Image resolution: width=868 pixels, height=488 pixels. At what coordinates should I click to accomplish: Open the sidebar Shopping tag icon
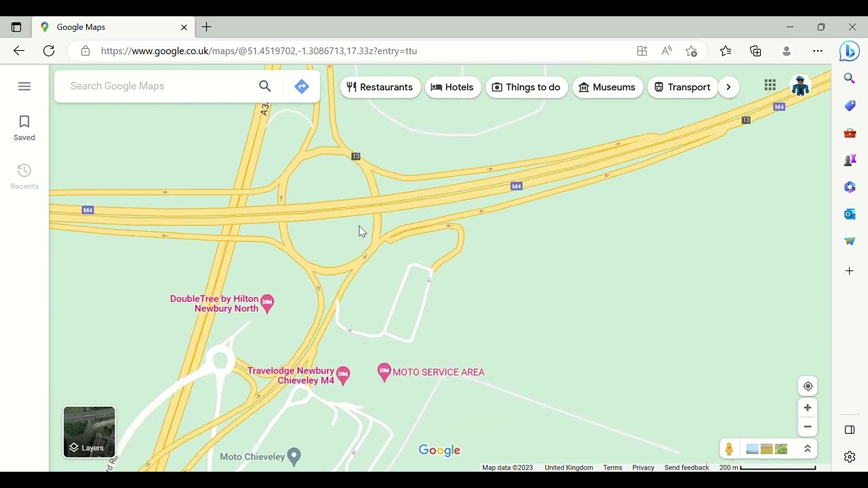click(x=850, y=106)
